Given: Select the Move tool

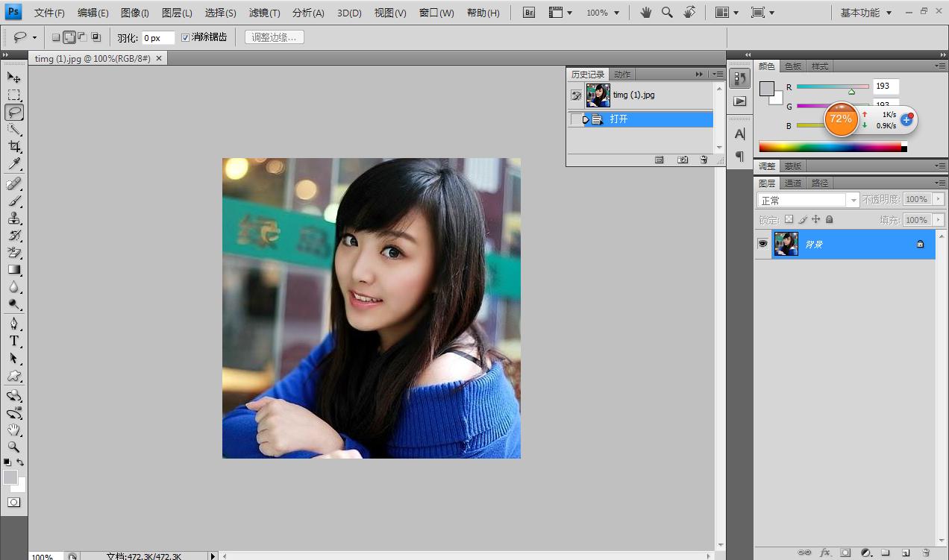Looking at the screenshot, I should [14, 77].
